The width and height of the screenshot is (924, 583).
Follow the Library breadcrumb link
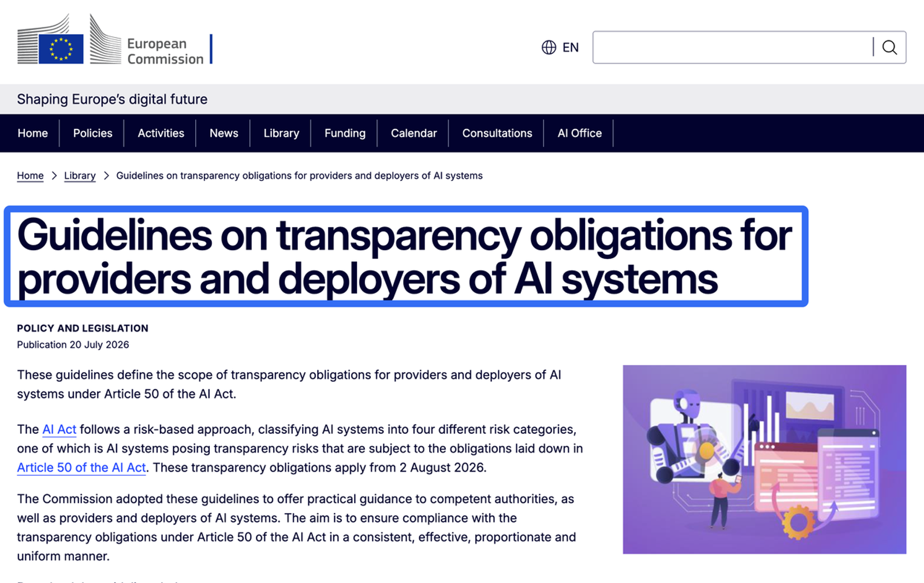[x=80, y=176]
